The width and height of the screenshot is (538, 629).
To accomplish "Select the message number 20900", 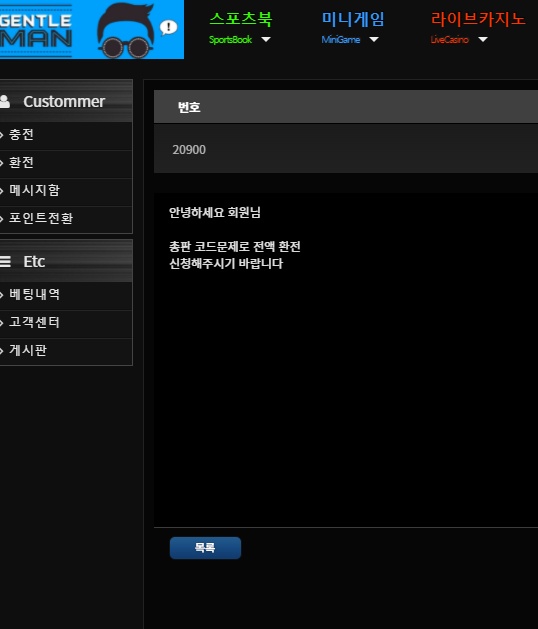I will pos(189,150).
